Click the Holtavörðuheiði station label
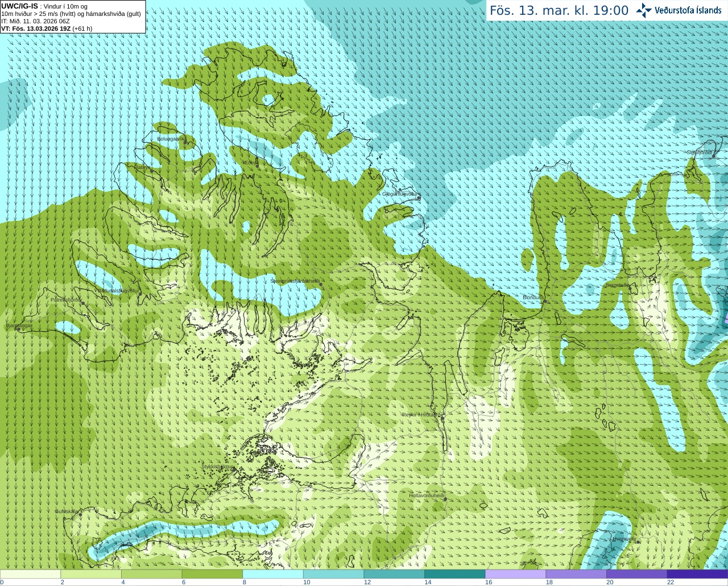 coord(427,496)
